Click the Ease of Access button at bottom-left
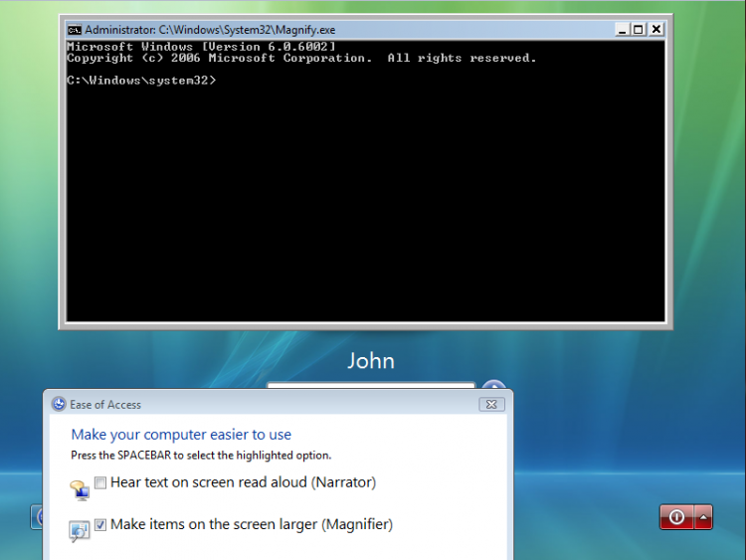 click(x=37, y=517)
